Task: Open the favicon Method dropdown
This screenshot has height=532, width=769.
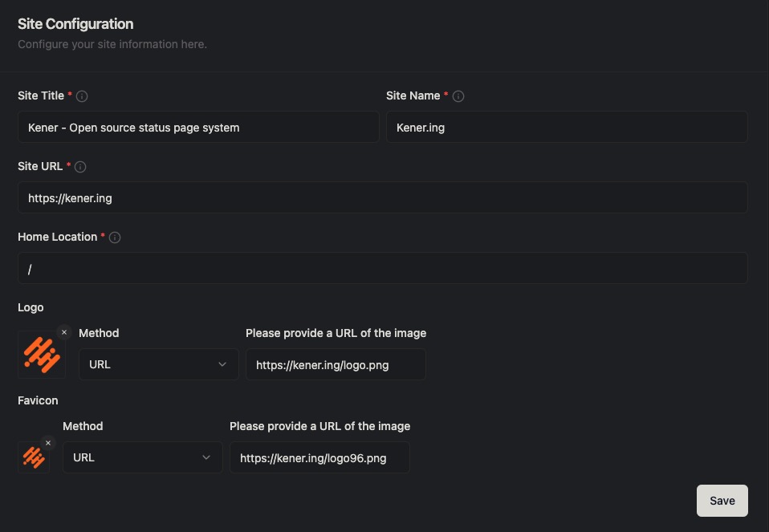Action: click(x=142, y=457)
